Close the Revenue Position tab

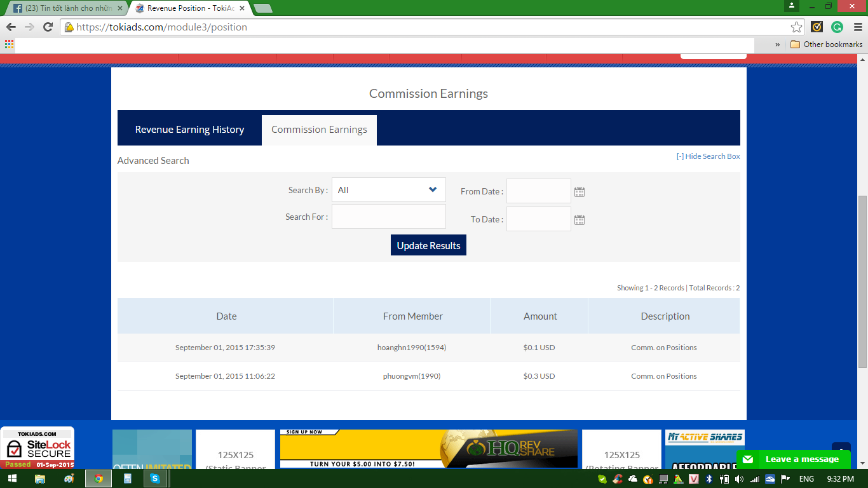[x=241, y=8]
